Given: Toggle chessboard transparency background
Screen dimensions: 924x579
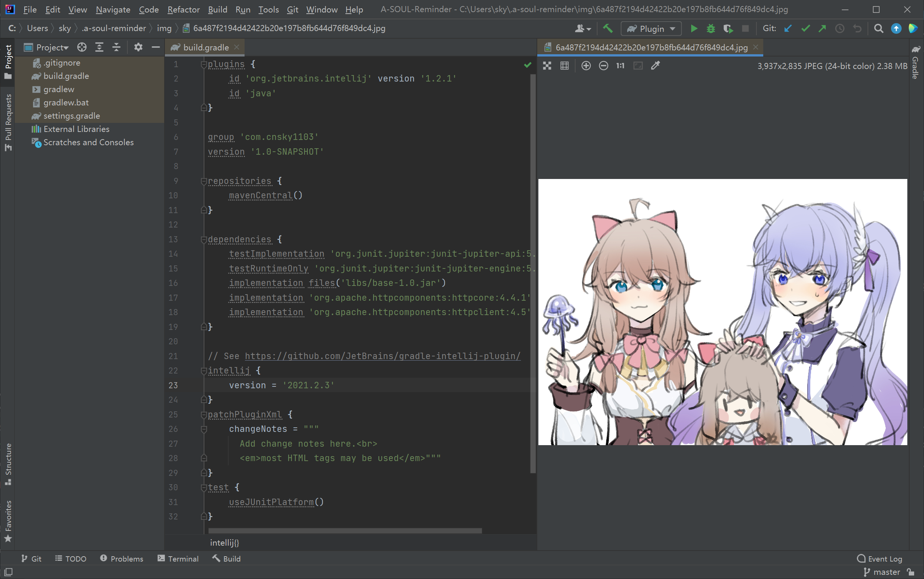Looking at the screenshot, I should [547, 66].
